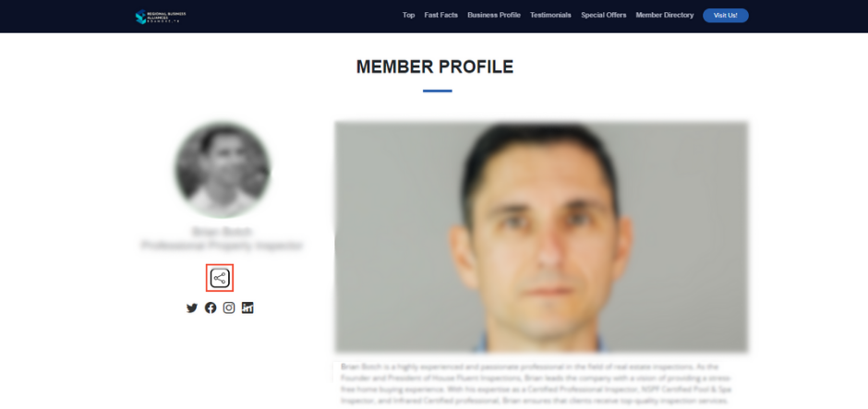Go to the Top nav item

point(408,15)
